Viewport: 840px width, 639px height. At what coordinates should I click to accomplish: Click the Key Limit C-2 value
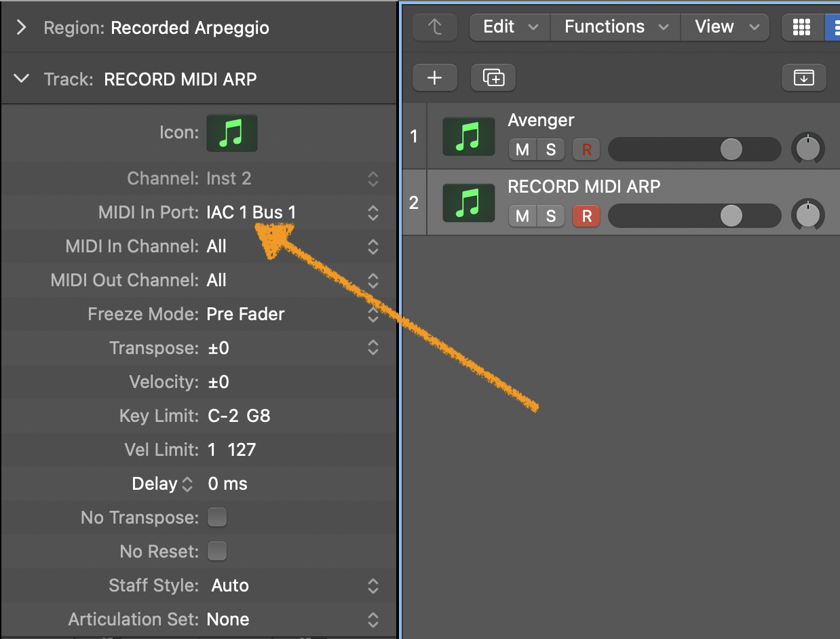[223, 416]
